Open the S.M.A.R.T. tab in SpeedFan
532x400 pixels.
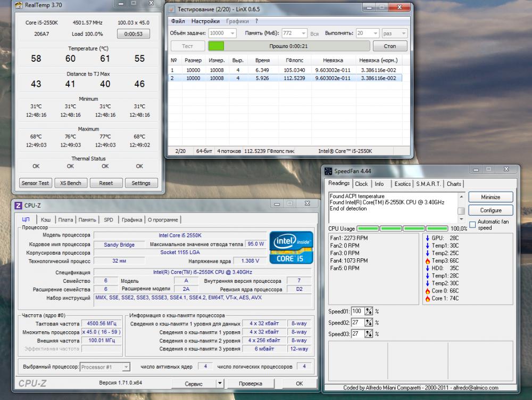coord(428,184)
